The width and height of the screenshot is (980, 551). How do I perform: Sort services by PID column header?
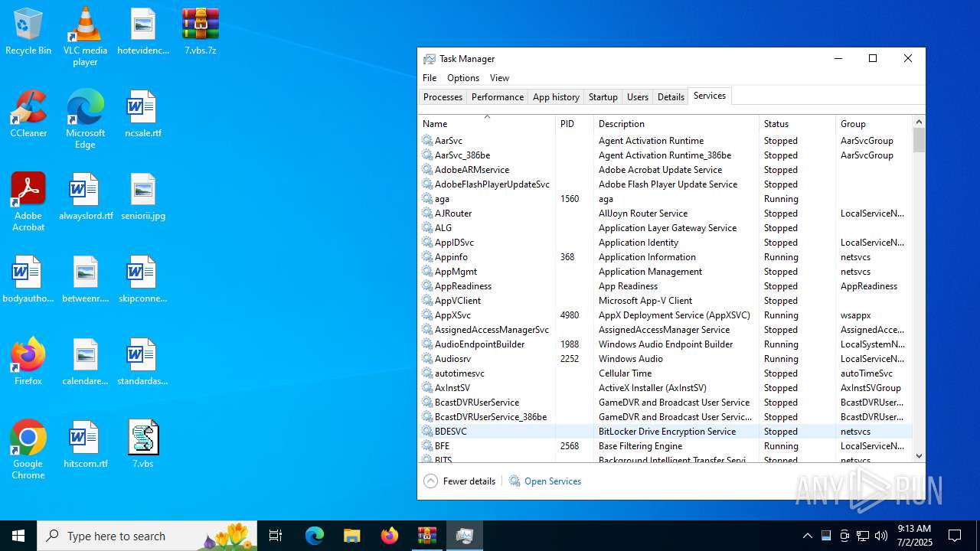574,123
